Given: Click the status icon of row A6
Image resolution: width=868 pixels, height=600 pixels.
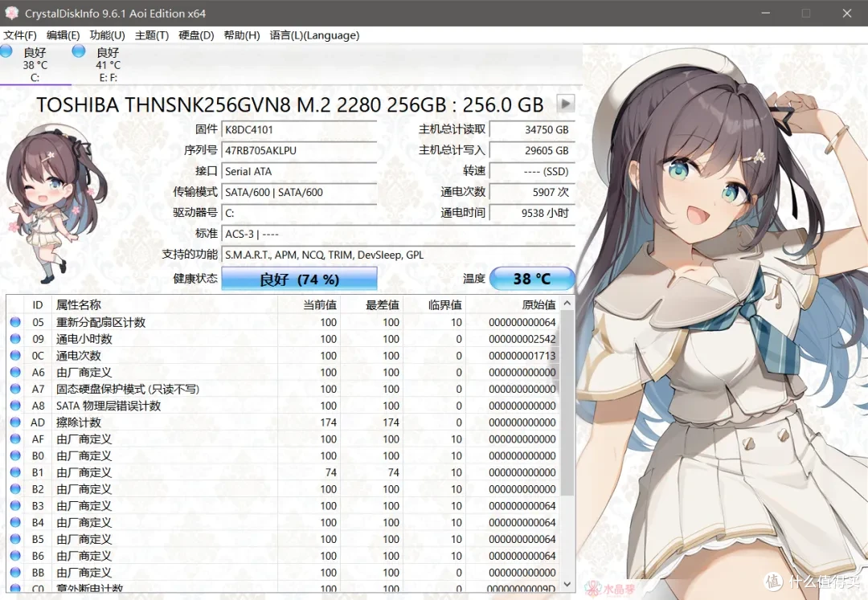Looking at the screenshot, I should coord(15,372).
